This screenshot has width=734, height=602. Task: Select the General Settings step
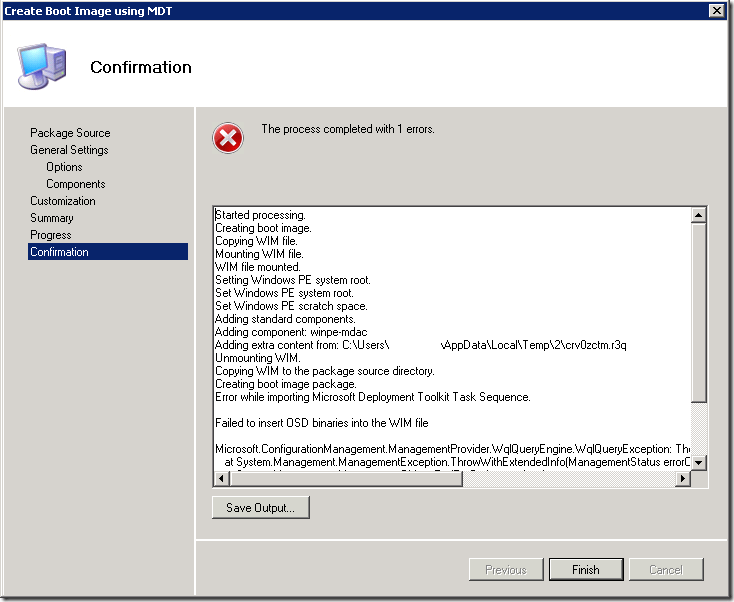69,150
